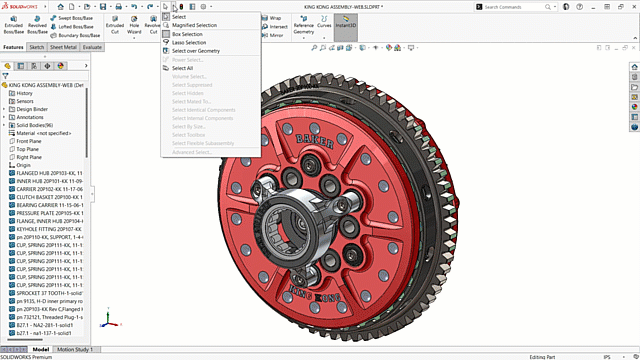Screen dimensions: 640x360
Task: Expand the Design Binder tree node
Action: point(4,109)
